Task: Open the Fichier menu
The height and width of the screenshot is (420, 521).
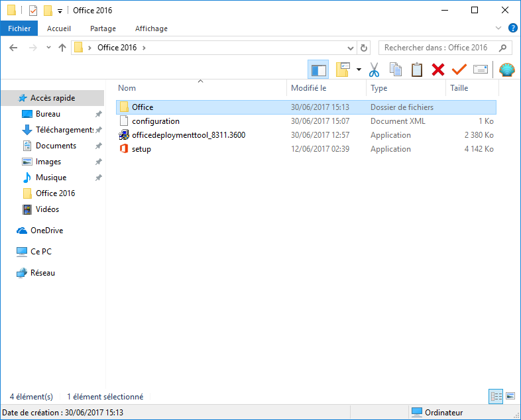Action: (19, 28)
